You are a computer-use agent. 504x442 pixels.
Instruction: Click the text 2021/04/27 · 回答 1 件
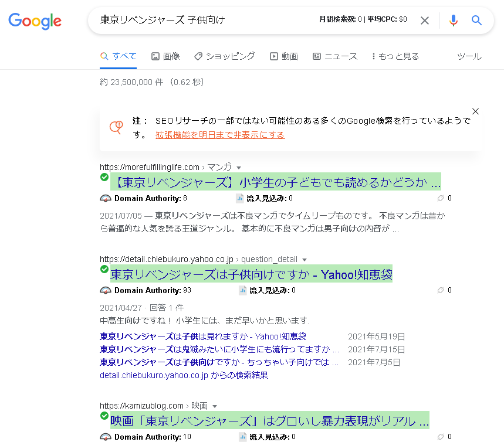click(142, 308)
